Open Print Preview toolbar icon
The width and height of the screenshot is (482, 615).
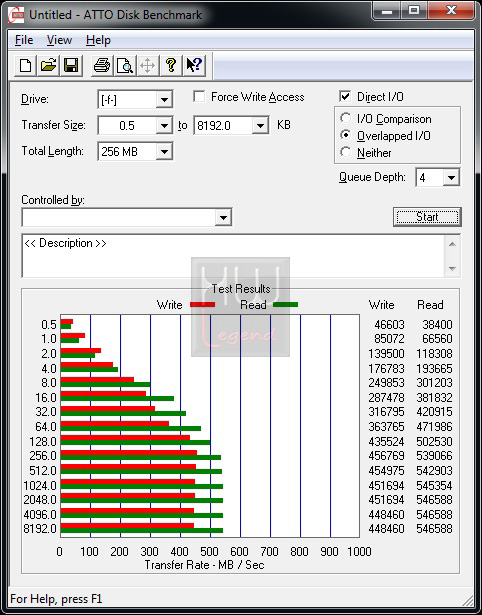point(125,65)
